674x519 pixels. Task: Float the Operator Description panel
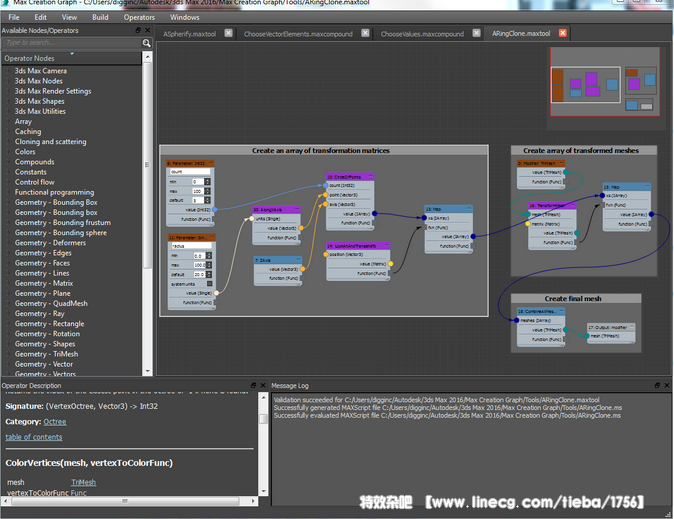[x=253, y=385]
